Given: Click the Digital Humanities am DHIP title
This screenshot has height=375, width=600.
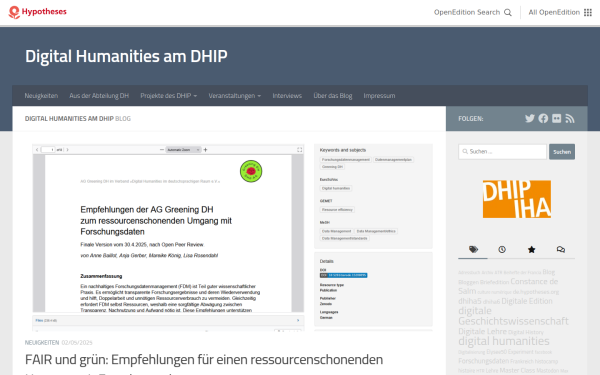Looking at the screenshot, I should click(126, 56).
